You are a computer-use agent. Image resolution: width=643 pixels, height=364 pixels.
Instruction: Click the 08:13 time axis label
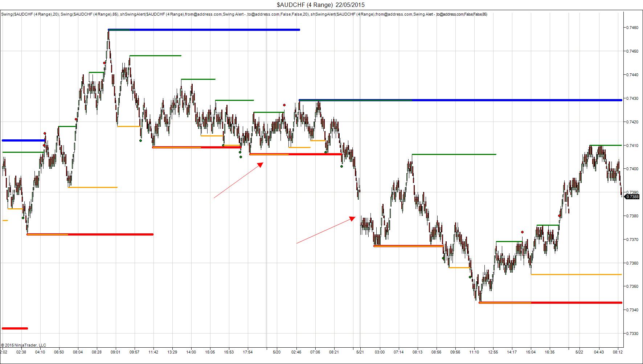point(417,352)
